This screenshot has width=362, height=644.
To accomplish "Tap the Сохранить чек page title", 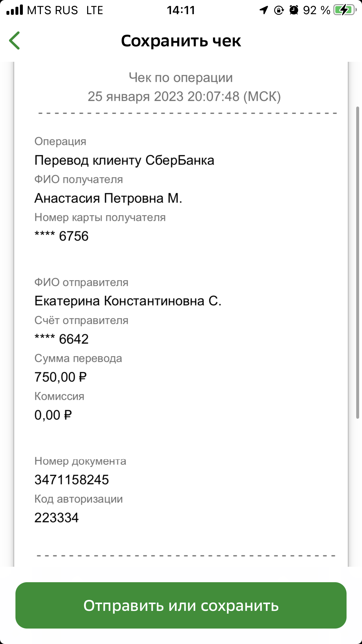I will coord(181,41).
